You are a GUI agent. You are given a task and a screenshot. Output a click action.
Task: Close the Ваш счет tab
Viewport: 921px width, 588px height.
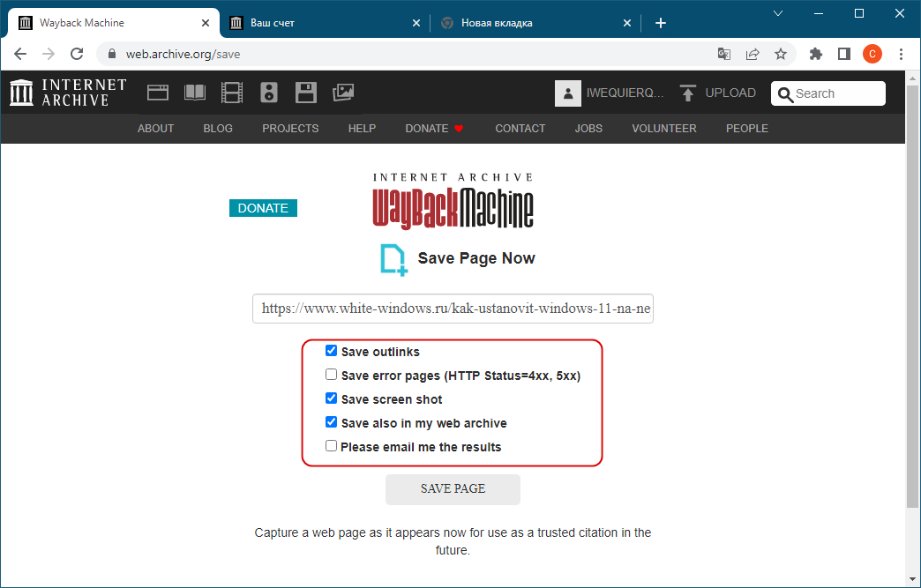coord(416,23)
